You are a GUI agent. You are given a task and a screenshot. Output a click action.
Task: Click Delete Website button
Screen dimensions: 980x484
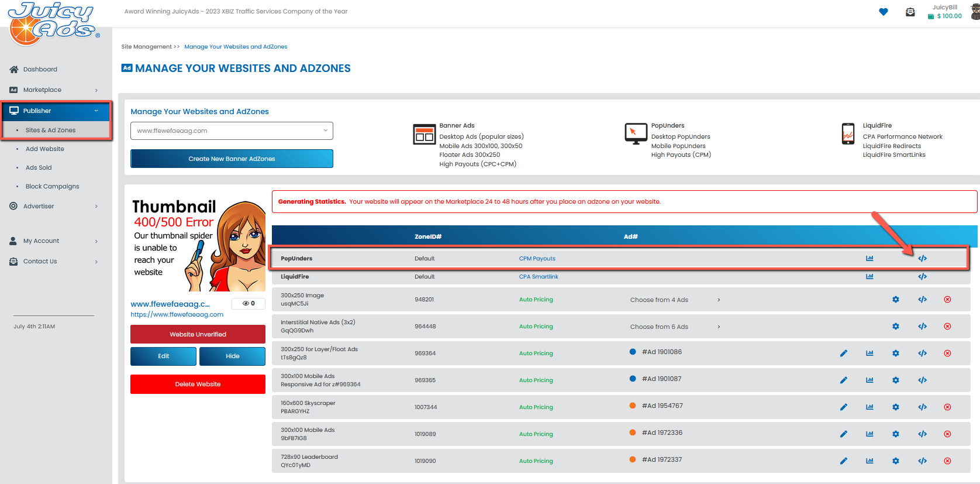pyautogui.click(x=198, y=385)
